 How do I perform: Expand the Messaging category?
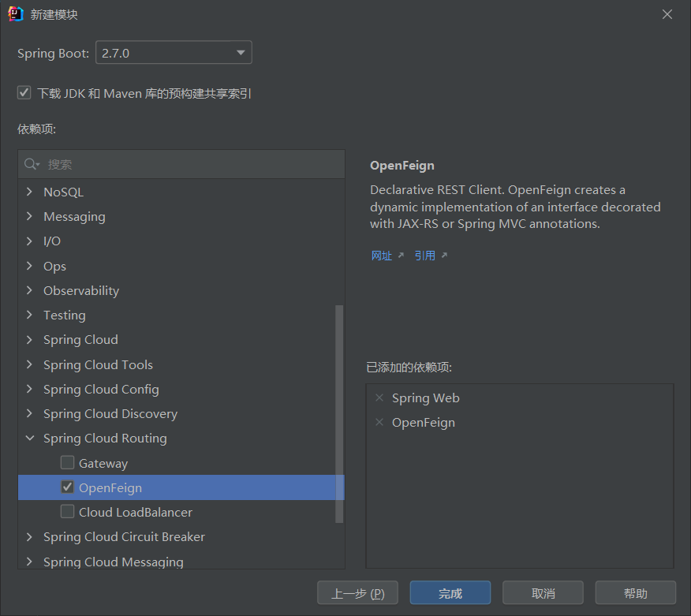(29, 216)
